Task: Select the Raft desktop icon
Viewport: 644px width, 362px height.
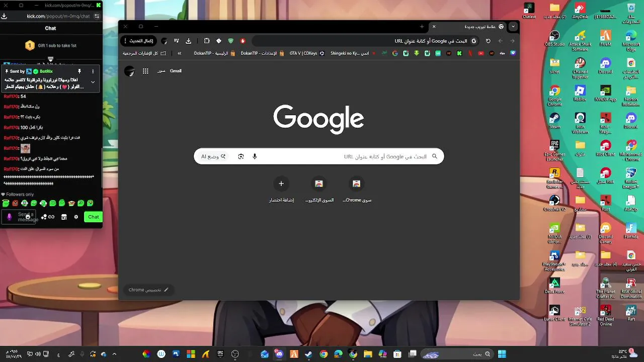Action: tap(631, 313)
